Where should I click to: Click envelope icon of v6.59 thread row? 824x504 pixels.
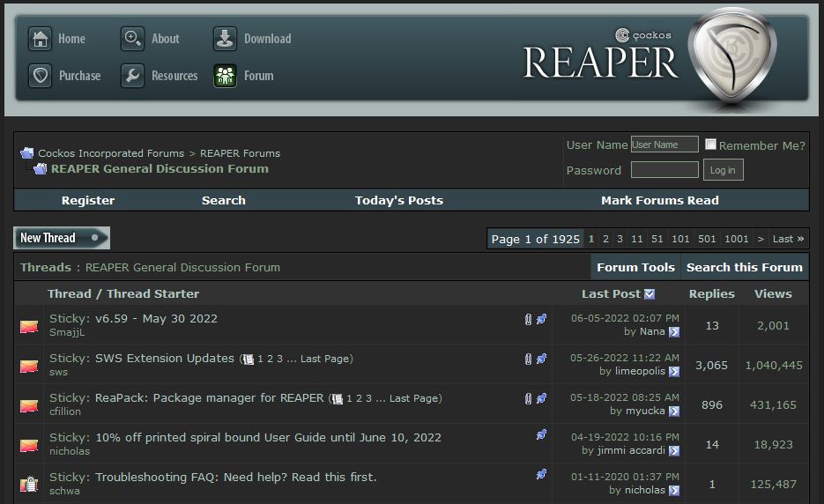click(x=29, y=326)
